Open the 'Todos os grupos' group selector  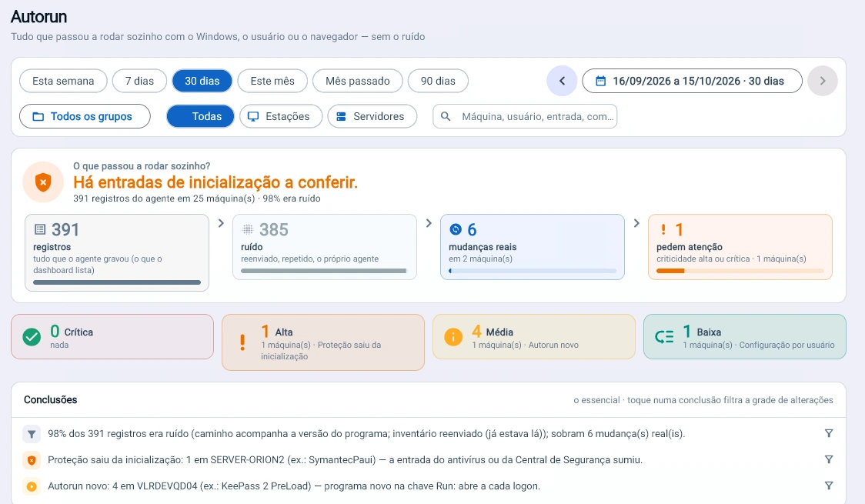click(x=85, y=116)
